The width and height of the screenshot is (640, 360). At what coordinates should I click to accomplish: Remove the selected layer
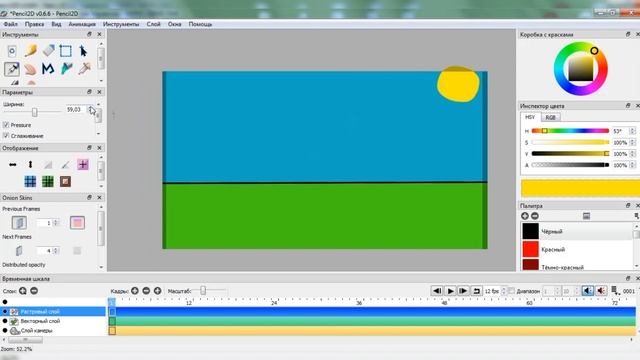(x=34, y=291)
